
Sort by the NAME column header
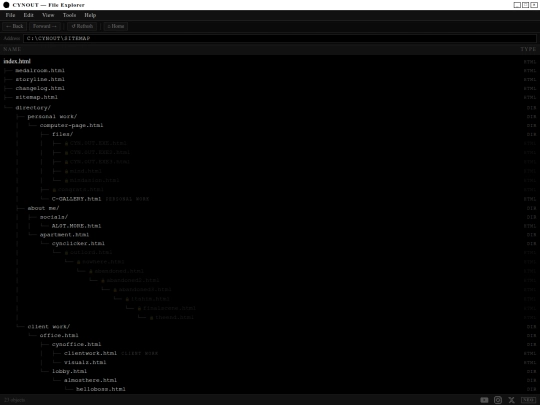[x=12, y=49]
